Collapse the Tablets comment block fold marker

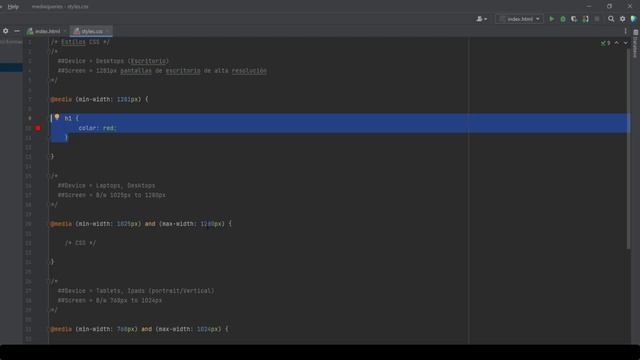[50, 281]
